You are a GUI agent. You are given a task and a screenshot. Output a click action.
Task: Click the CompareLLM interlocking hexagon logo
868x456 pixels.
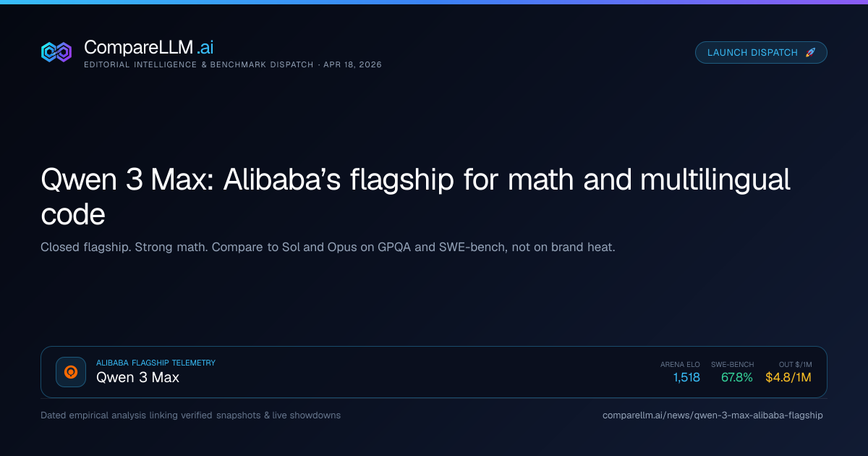click(x=56, y=52)
